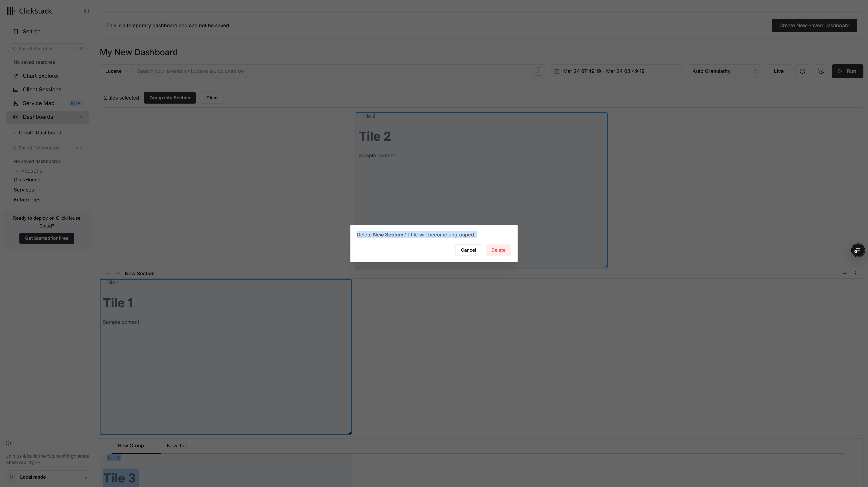Viewport: 868px width, 487px height.
Task: Open New Section three-dot menu
Action: click(x=855, y=273)
